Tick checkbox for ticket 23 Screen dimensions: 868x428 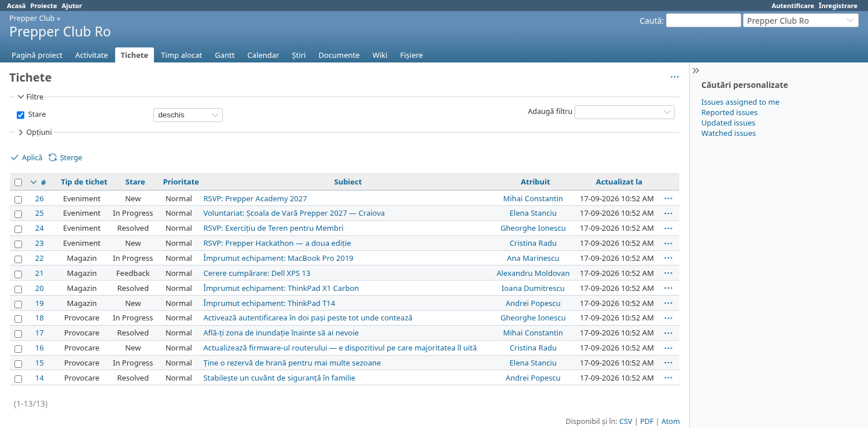tap(19, 245)
